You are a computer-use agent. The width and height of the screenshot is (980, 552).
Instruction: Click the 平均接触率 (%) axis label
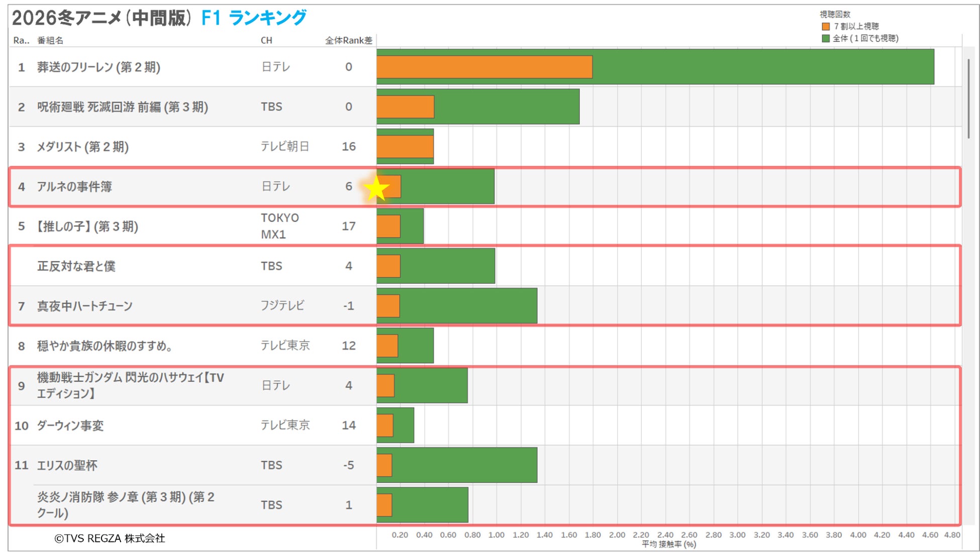[x=668, y=544]
